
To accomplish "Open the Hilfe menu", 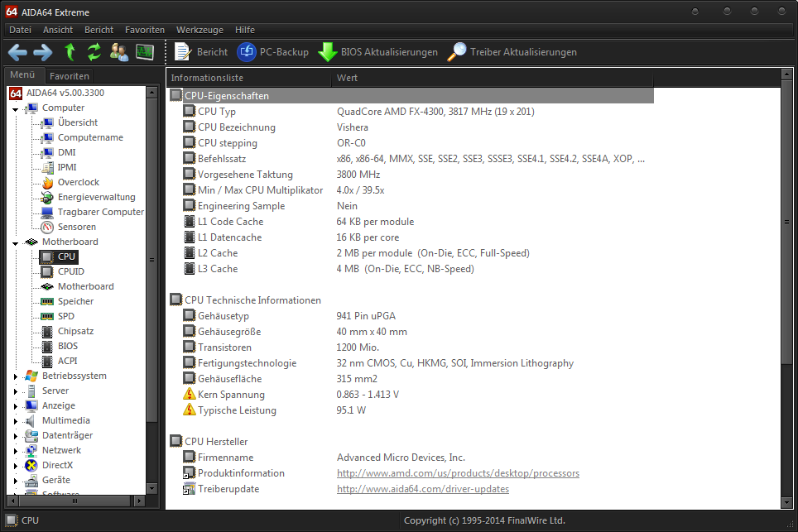I will coord(245,30).
